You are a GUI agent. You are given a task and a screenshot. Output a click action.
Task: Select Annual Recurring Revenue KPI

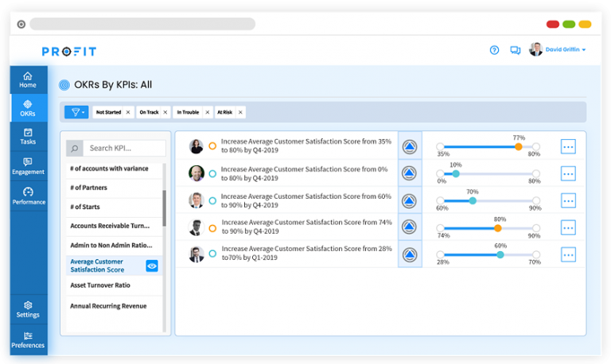[x=108, y=306]
